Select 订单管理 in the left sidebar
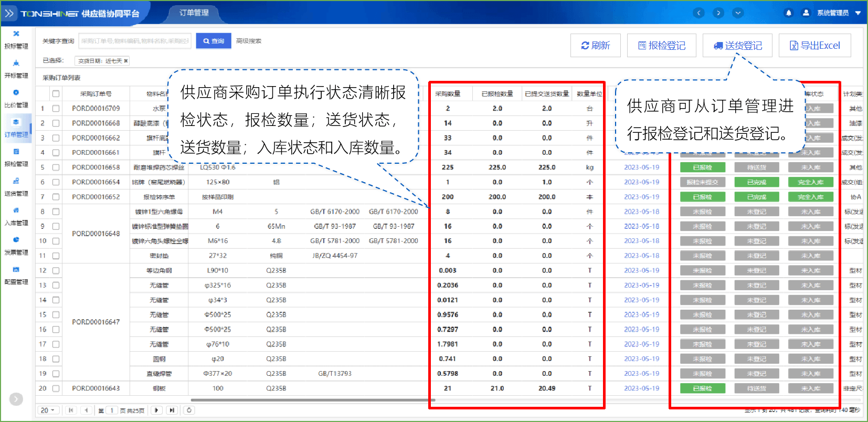 click(x=16, y=128)
